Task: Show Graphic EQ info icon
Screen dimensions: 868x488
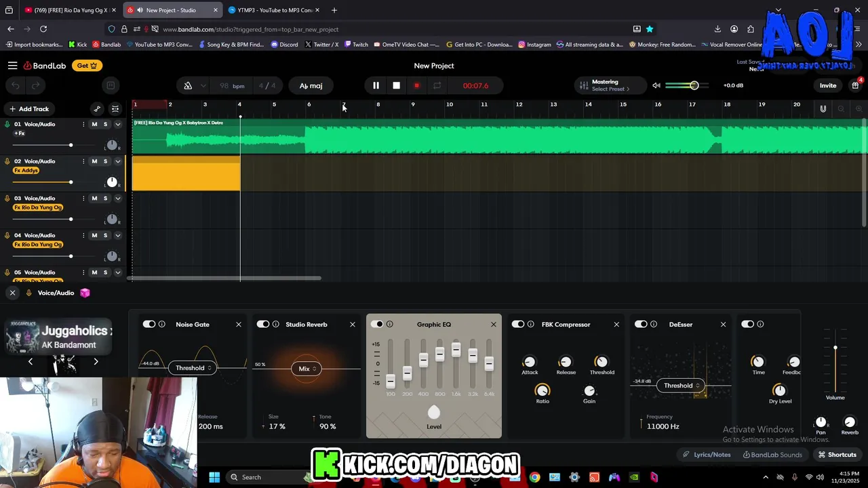Action: click(389, 324)
